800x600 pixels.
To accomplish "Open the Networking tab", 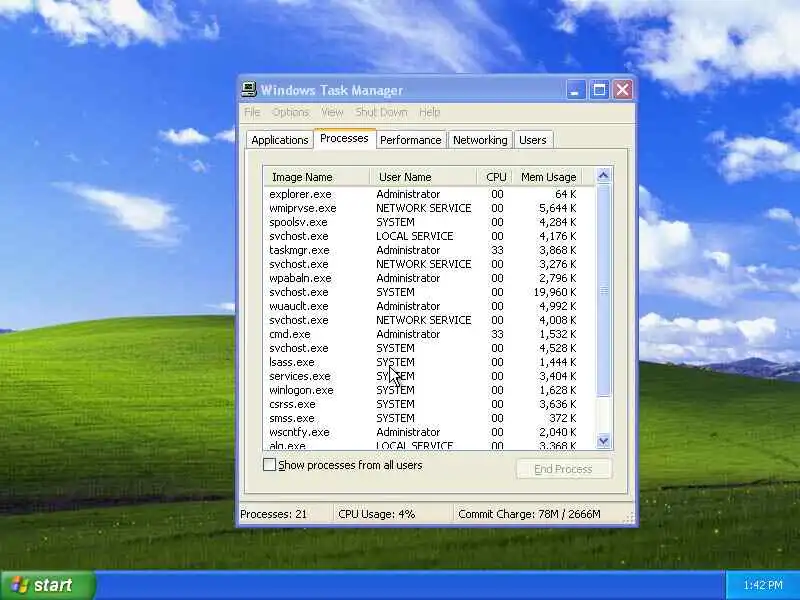I will [x=480, y=140].
